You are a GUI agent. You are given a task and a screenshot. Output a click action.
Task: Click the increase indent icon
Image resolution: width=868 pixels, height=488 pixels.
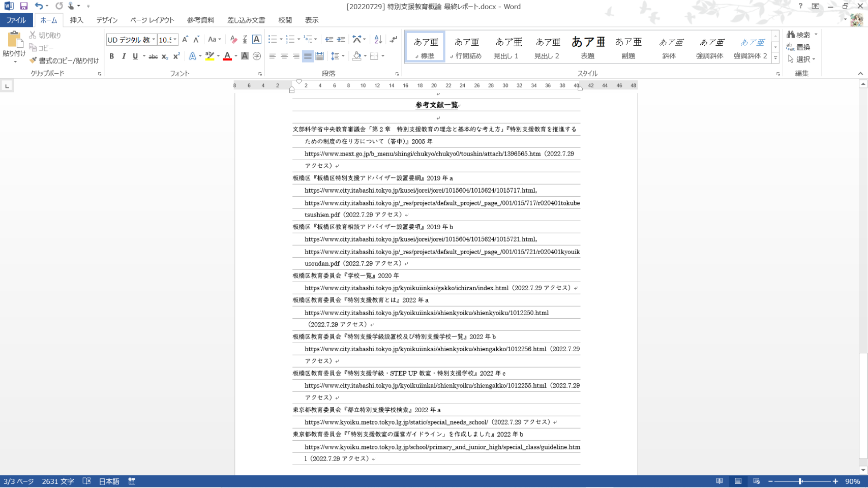click(x=341, y=40)
